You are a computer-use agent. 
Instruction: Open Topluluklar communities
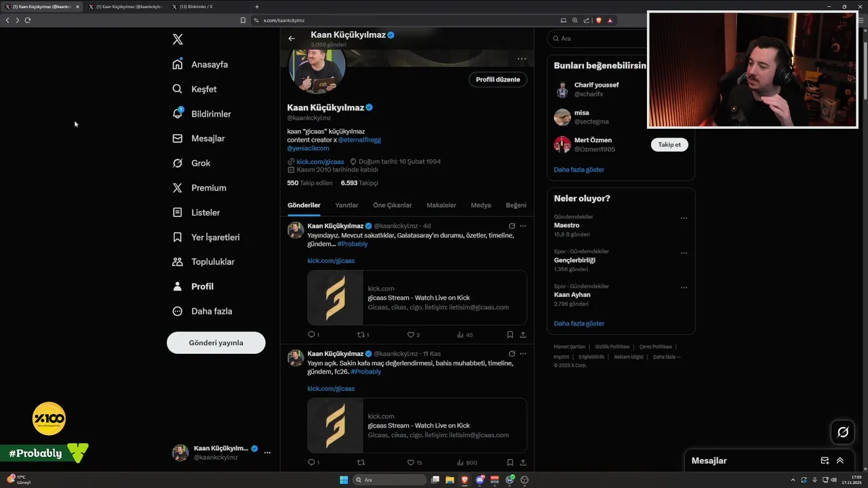pyautogui.click(x=203, y=262)
